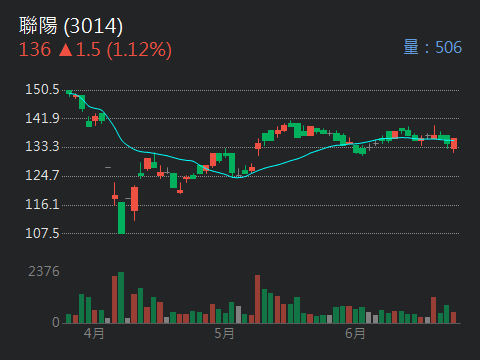Click the first green candlestick at 150.5
This screenshot has width=480, height=360.
[x=69, y=92]
